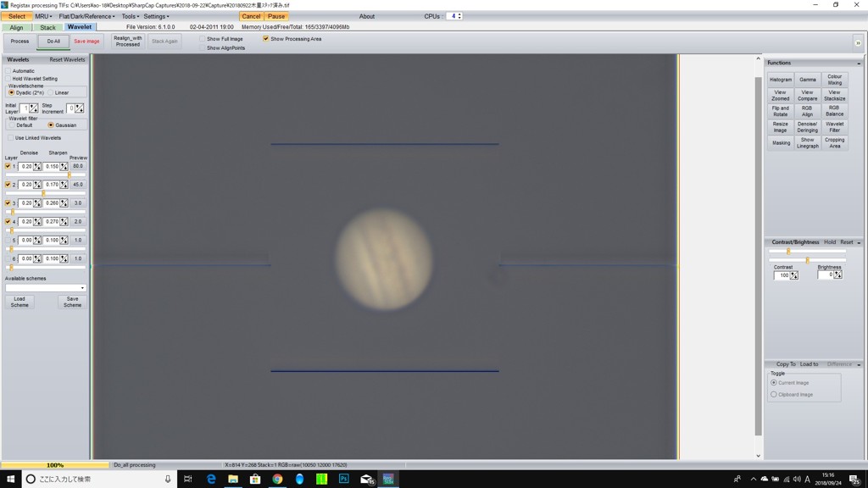Open the About menu item
The image size is (868, 488).
pos(366,16)
